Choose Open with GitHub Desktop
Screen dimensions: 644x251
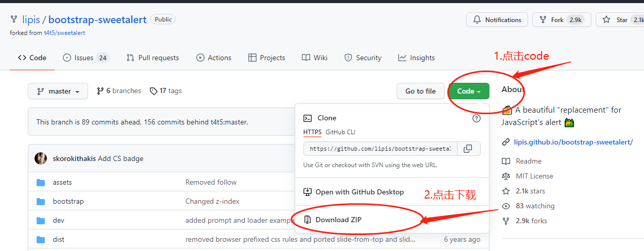[353, 192]
